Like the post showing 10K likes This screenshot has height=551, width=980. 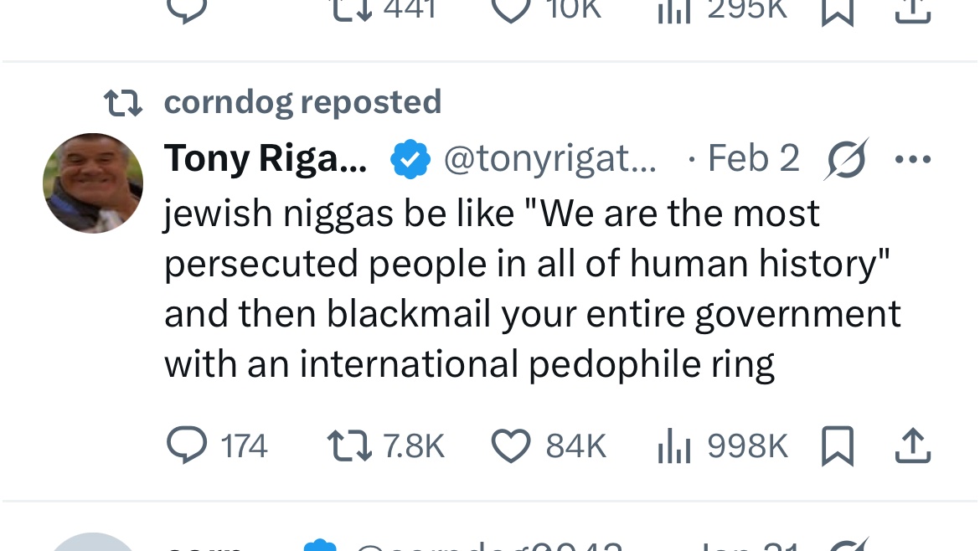click(x=510, y=10)
